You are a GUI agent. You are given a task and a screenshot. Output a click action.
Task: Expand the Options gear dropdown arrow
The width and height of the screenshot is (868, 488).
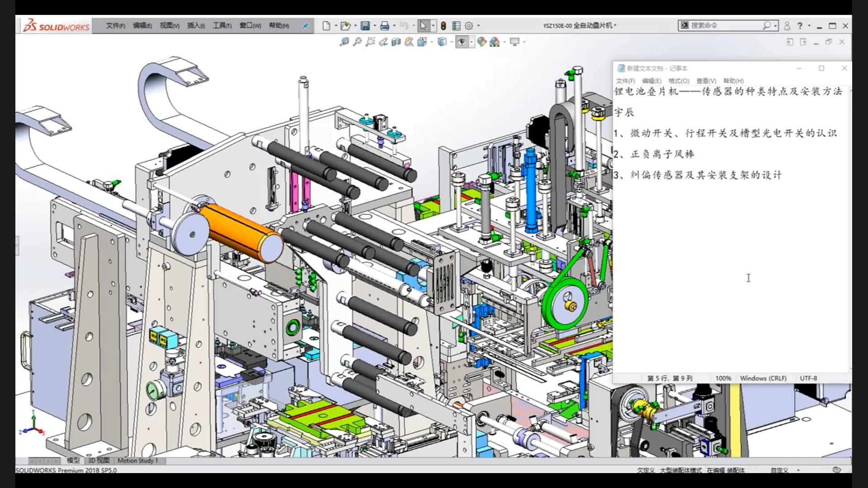click(x=478, y=26)
